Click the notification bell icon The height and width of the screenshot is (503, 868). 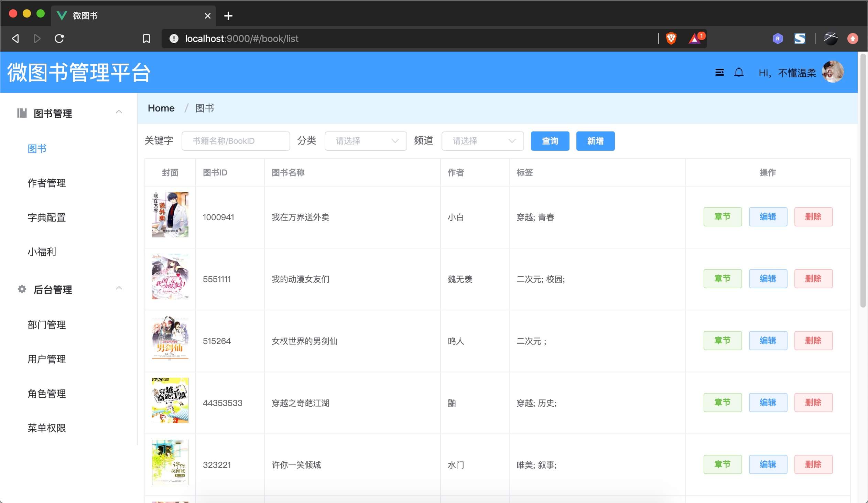pyautogui.click(x=738, y=72)
